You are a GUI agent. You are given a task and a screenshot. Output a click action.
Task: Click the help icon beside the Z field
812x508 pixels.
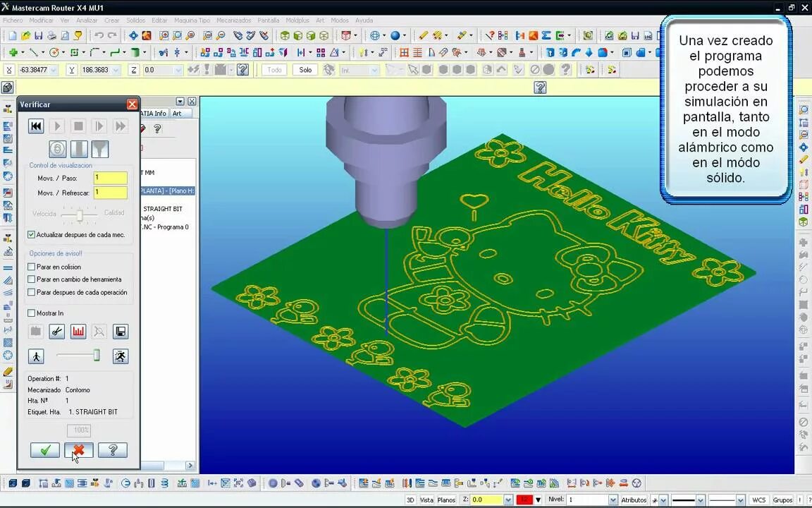pos(242,69)
